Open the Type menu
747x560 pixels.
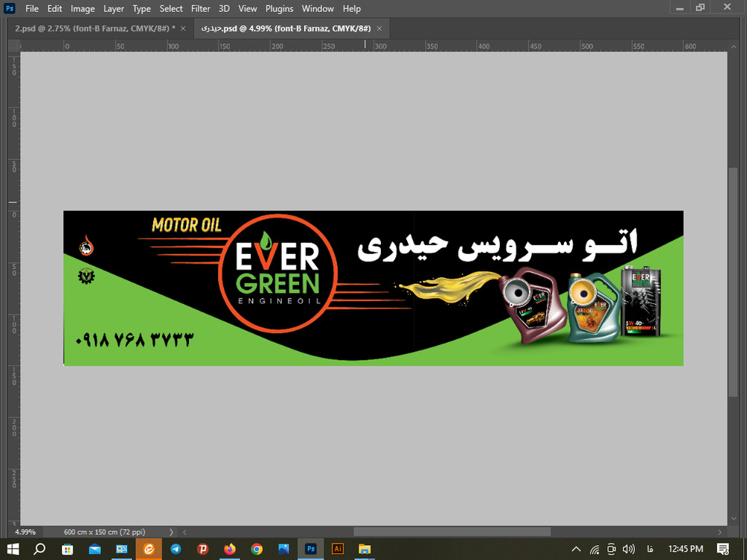point(141,8)
